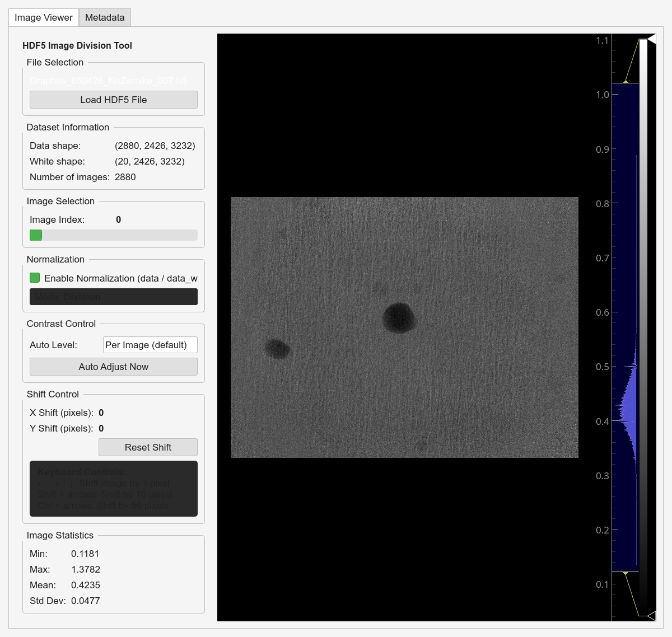Click the large dark spot in the image
The width and height of the screenshot is (672, 637).
click(x=399, y=318)
